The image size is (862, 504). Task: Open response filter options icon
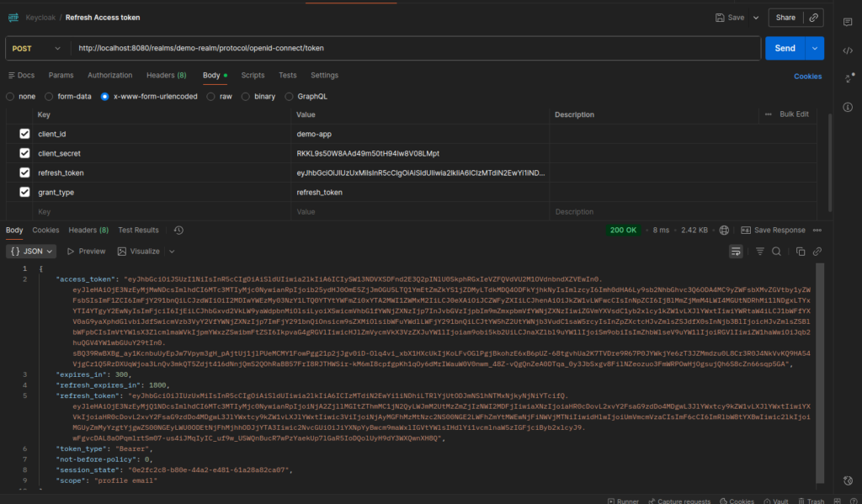pos(760,251)
